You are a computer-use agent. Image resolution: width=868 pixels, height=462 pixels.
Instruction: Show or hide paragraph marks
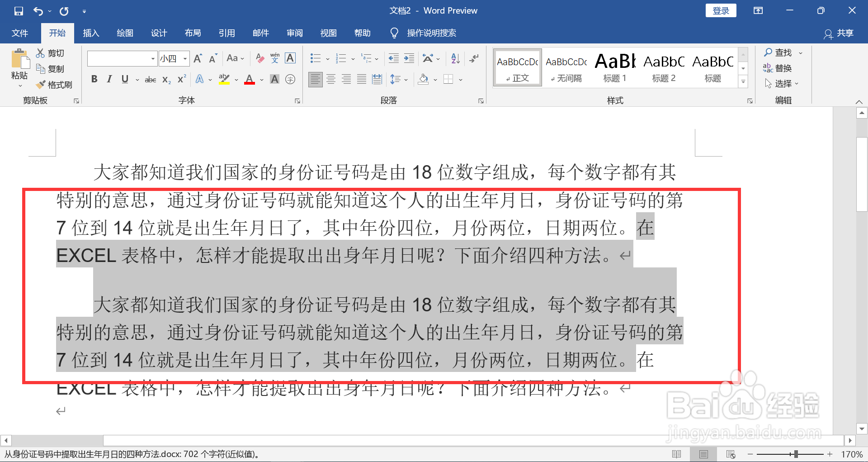coord(474,58)
